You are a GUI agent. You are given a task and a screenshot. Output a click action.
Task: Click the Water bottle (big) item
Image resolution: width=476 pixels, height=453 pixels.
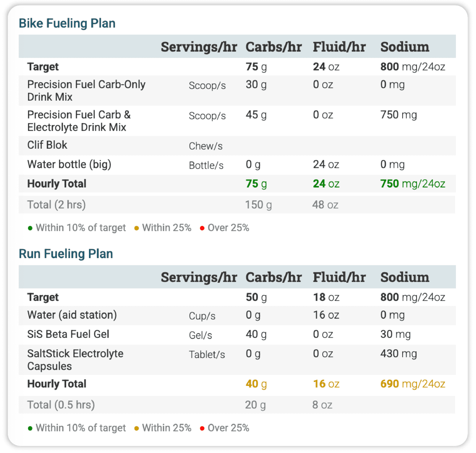69,164
